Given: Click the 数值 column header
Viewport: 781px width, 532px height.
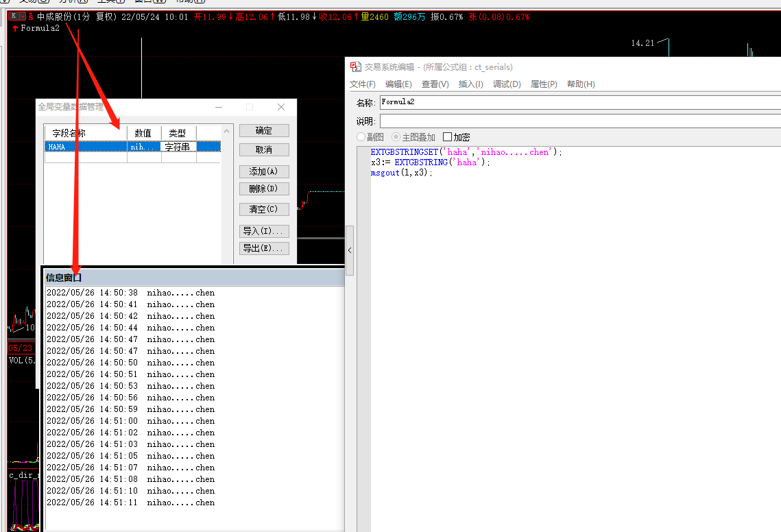Looking at the screenshot, I should tap(143, 133).
